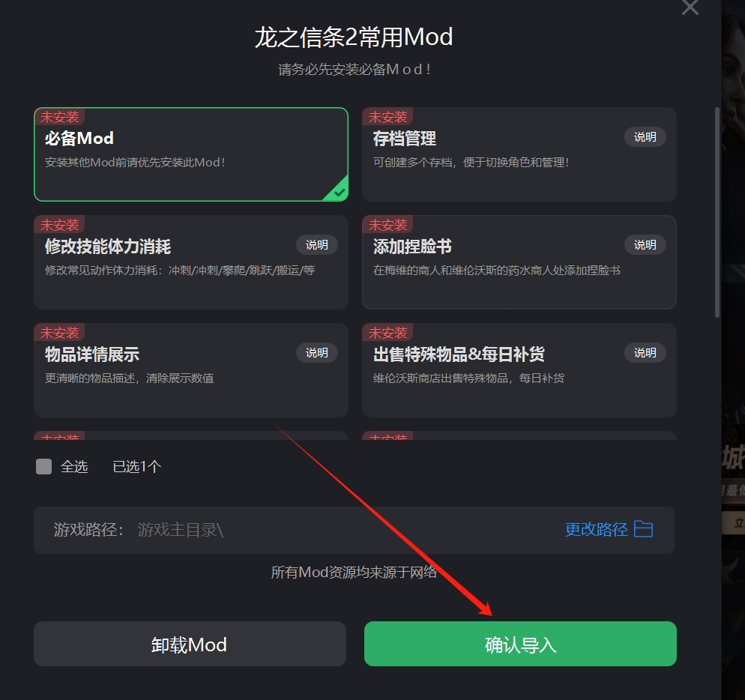The height and width of the screenshot is (700, 745).
Task: Select the 存档管理 mod card
Action: click(x=519, y=154)
